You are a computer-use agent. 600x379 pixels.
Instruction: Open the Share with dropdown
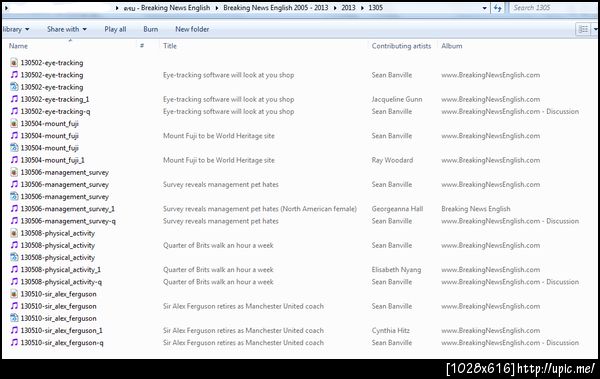[67, 29]
